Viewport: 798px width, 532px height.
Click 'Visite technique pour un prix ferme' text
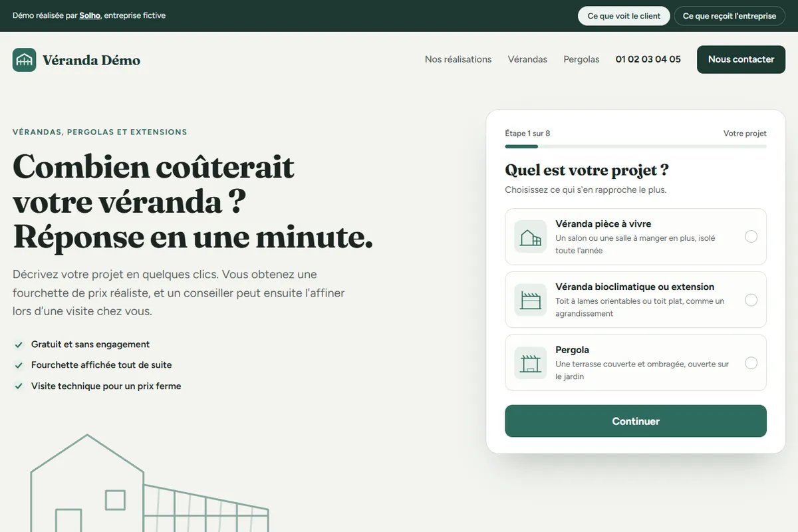[x=106, y=386]
